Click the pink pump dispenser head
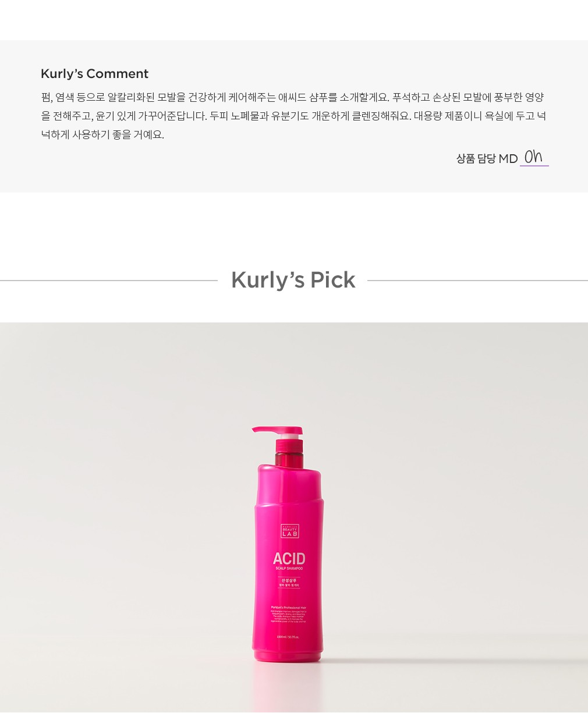588x713 pixels. [277, 432]
